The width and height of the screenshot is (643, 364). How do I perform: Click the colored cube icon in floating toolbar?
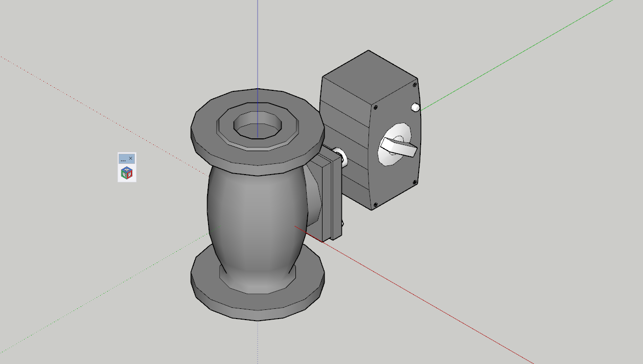pyautogui.click(x=127, y=173)
